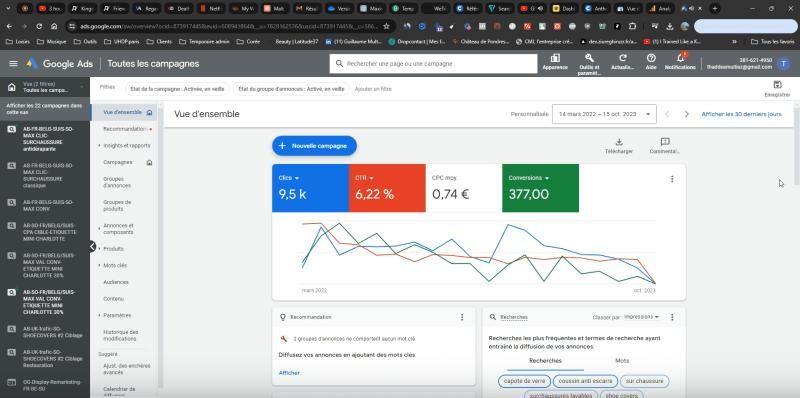Click the Actualiser refresh icon
The width and height of the screenshot is (800, 398).
coord(622,58)
